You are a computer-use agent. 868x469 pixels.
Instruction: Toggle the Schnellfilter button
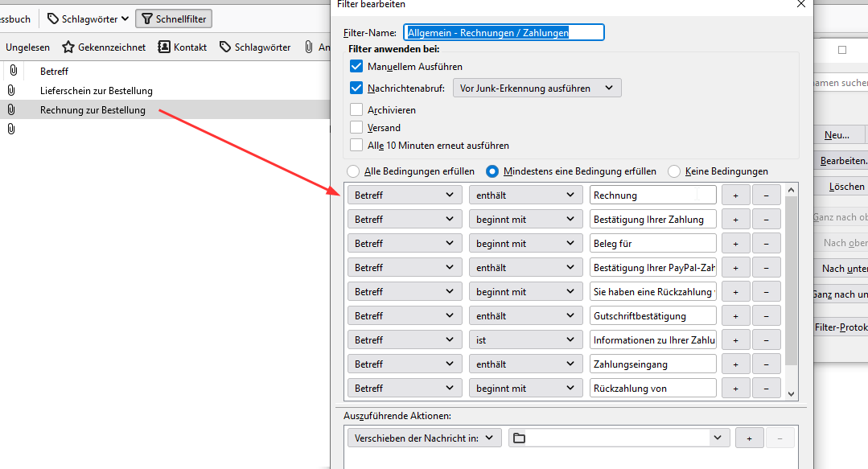click(174, 19)
